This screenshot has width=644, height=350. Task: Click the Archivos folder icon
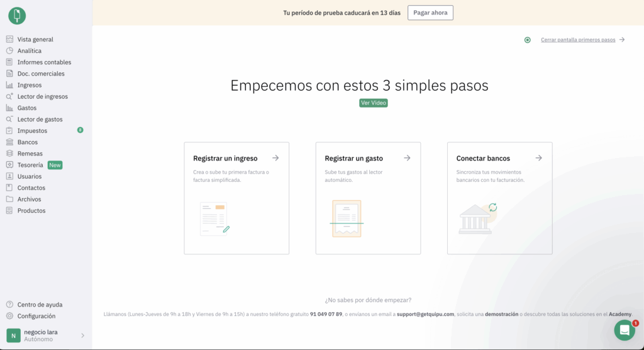[9, 199]
